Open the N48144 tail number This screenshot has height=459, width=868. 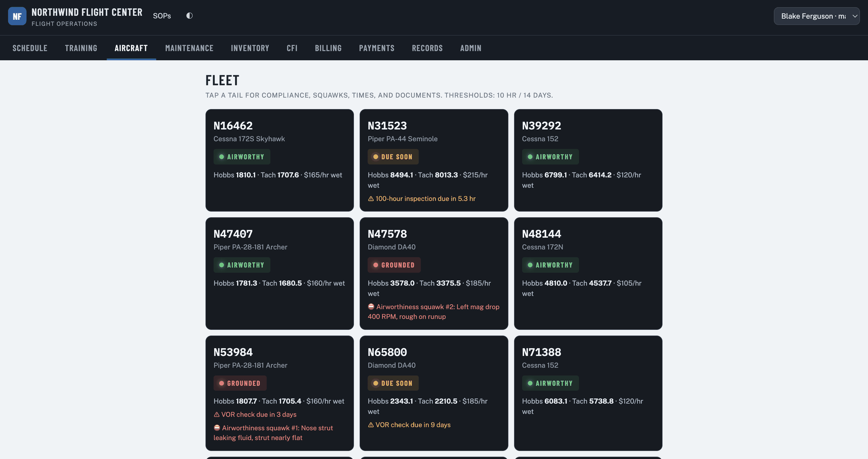[x=542, y=234]
